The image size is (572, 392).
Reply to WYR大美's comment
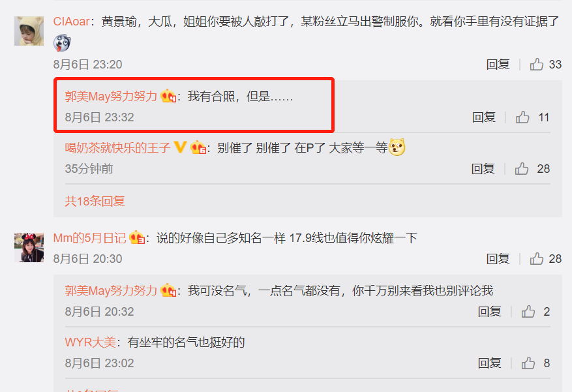(x=489, y=363)
